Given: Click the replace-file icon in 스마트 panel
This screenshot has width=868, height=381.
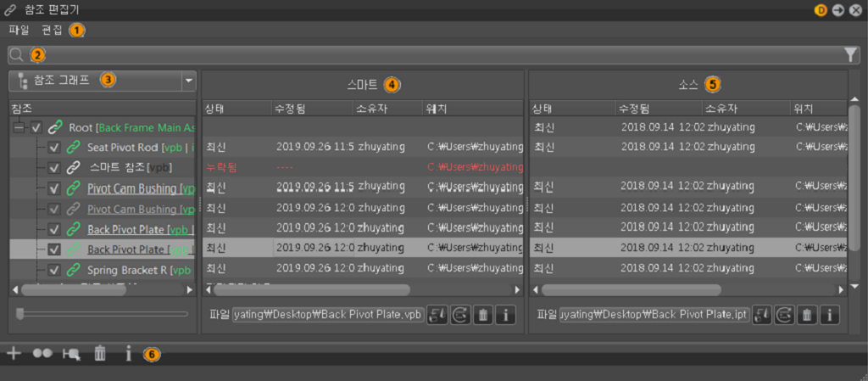Looking at the screenshot, I should (437, 315).
